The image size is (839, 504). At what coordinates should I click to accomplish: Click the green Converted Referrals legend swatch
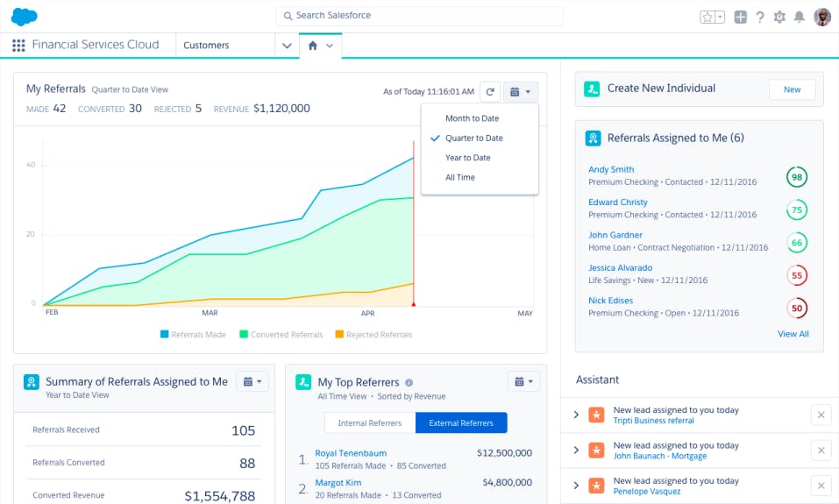[x=244, y=335]
